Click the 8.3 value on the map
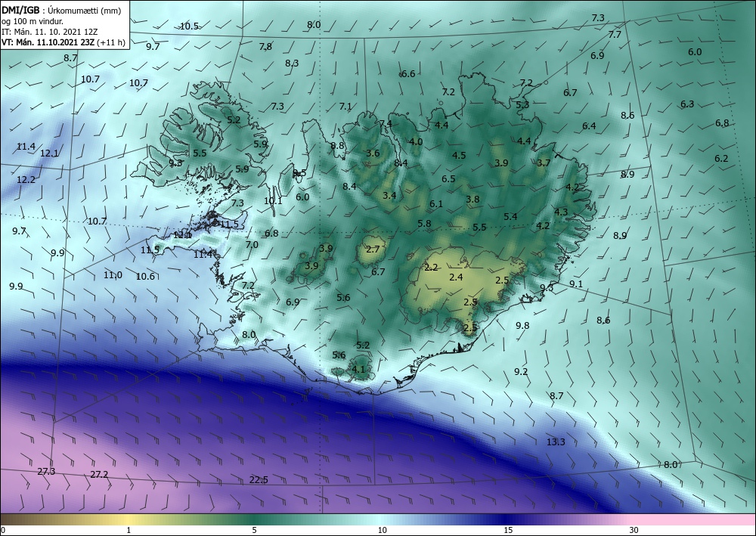Screen dimensions: 756x536 click(x=292, y=64)
